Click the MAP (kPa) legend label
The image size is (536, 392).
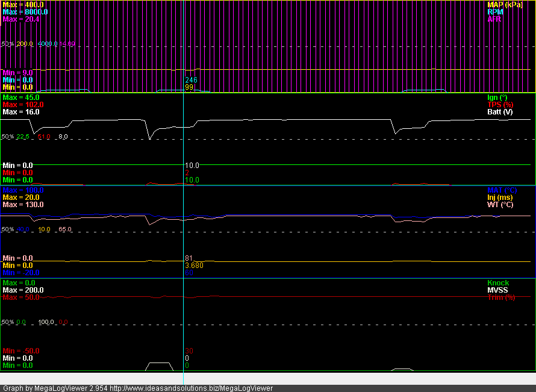[505, 5]
